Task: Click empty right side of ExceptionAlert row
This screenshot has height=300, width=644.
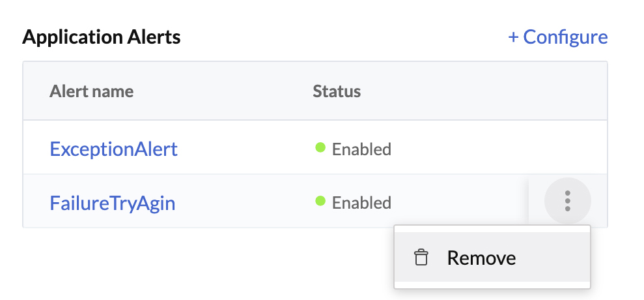Action: point(508,149)
